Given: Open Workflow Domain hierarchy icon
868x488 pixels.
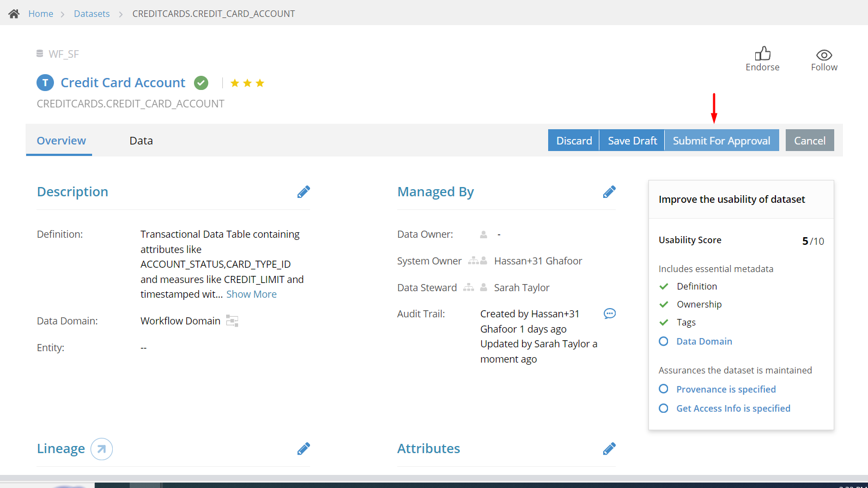Looking at the screenshot, I should click(232, 321).
